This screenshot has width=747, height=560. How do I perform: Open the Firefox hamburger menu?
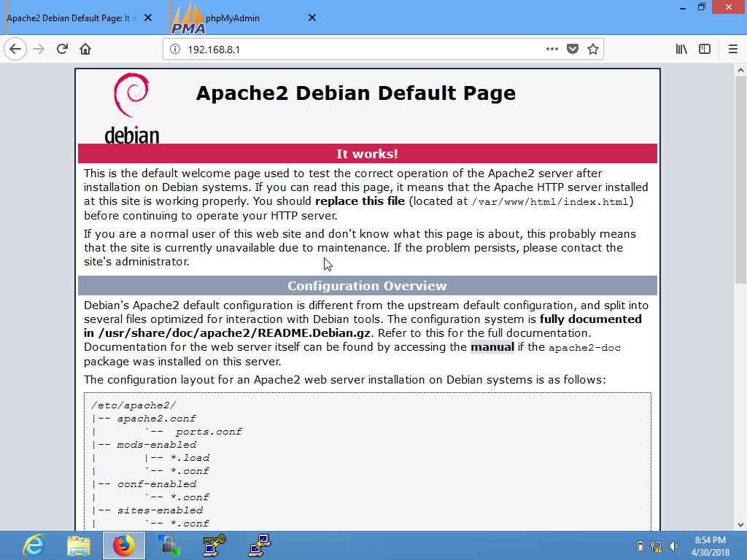click(732, 49)
